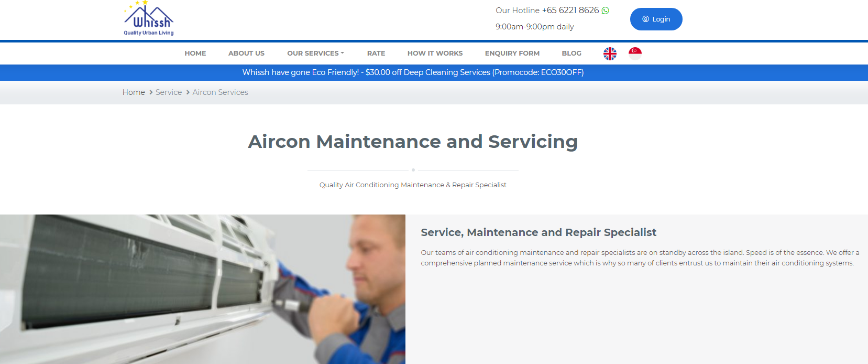
Task: Click chevron between Home and Service
Action: pyautogui.click(x=151, y=92)
